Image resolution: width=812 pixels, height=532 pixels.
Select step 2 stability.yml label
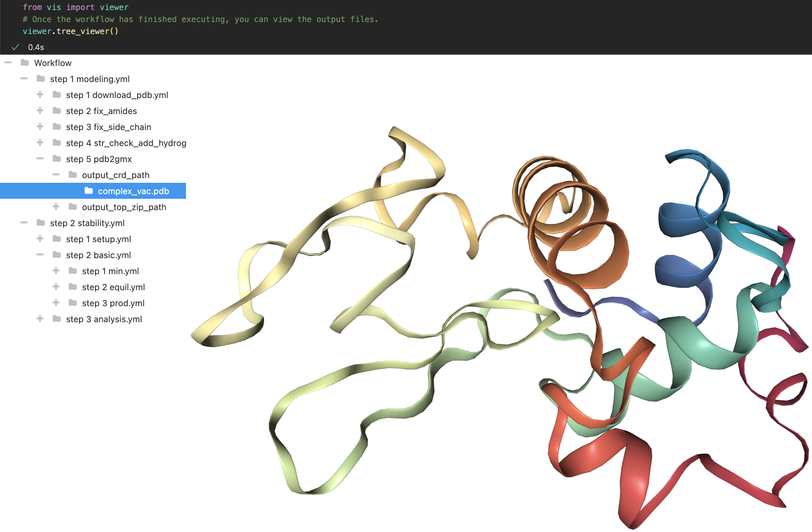click(87, 223)
